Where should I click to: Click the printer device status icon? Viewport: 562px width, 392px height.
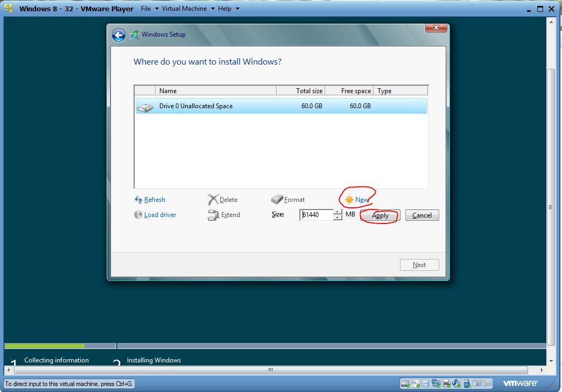(446, 383)
